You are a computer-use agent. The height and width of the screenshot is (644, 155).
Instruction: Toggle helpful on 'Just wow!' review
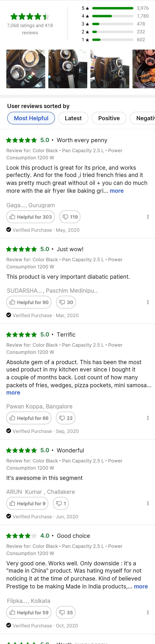pos(29,302)
